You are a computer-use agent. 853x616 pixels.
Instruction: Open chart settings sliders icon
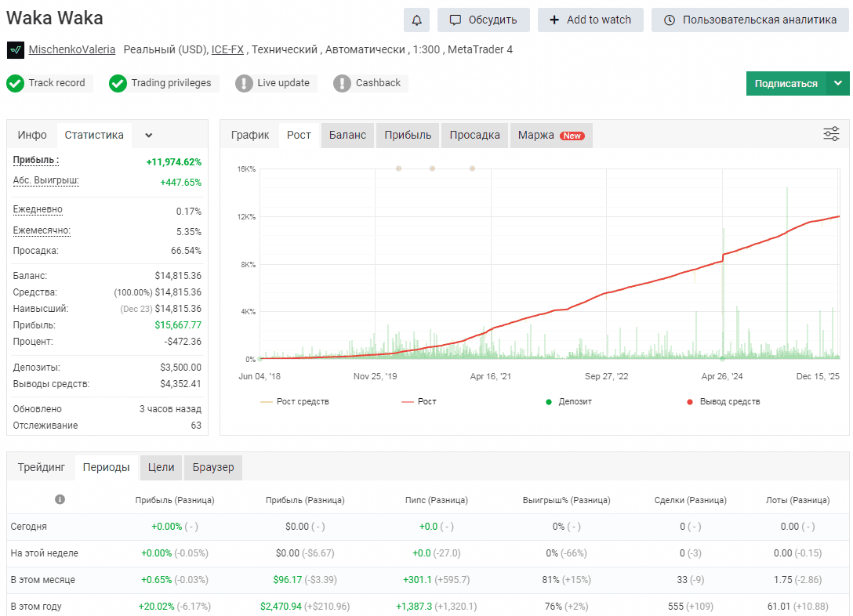(831, 134)
